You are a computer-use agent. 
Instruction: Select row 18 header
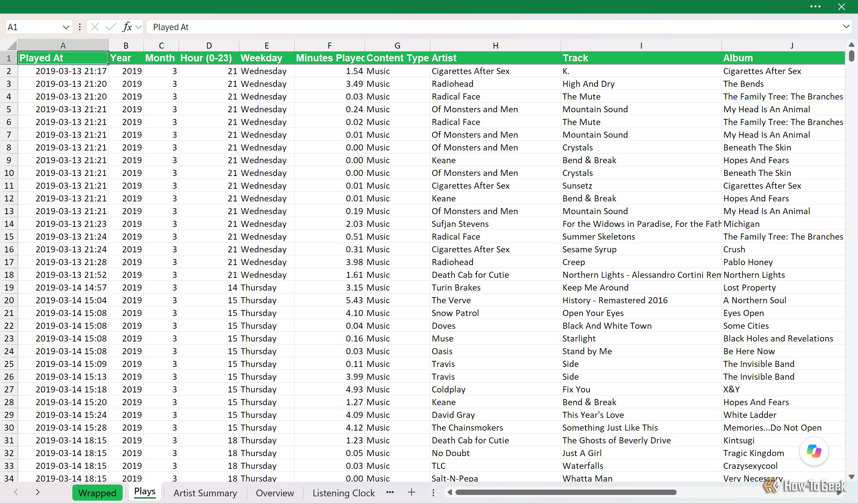tap(9, 275)
